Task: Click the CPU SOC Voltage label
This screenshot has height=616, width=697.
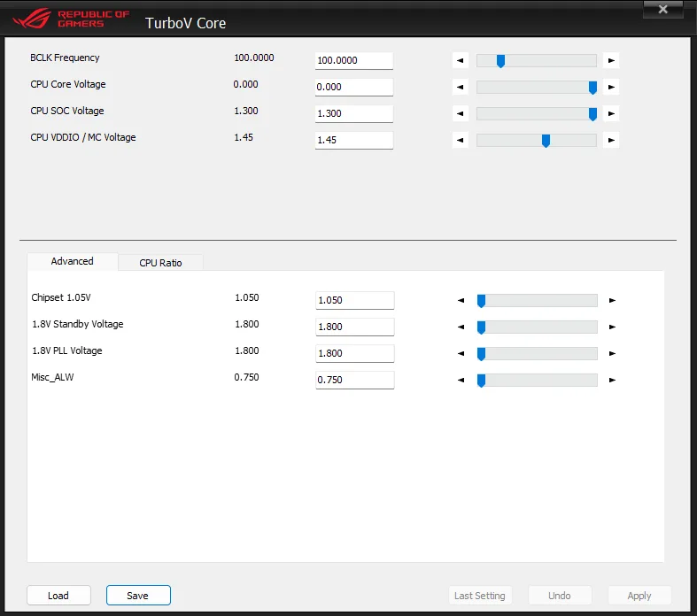Action: point(67,111)
